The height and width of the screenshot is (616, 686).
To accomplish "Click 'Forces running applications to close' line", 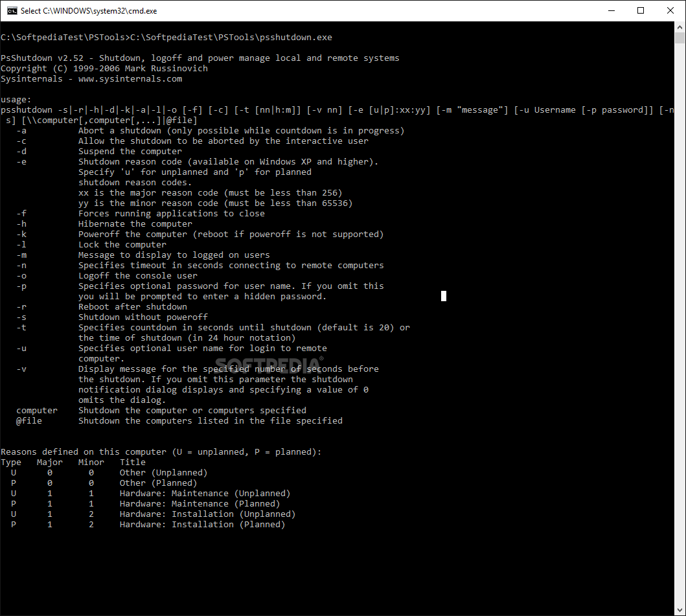I will (x=172, y=214).
